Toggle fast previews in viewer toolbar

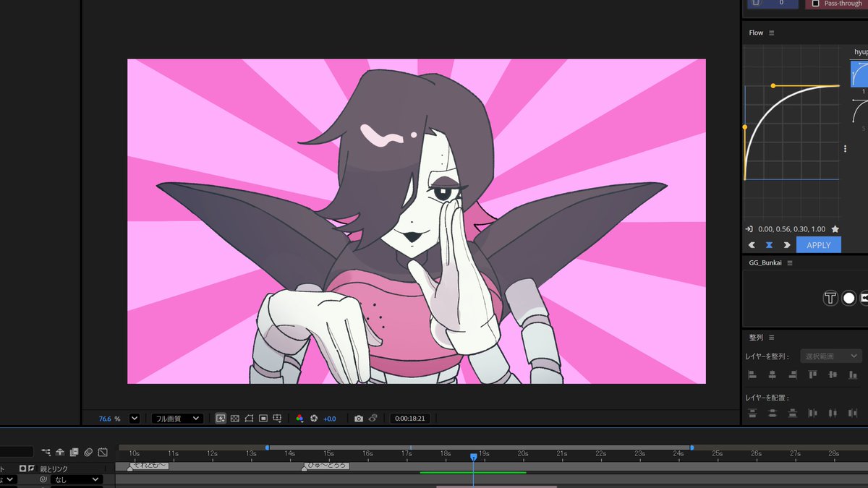[221, 418]
